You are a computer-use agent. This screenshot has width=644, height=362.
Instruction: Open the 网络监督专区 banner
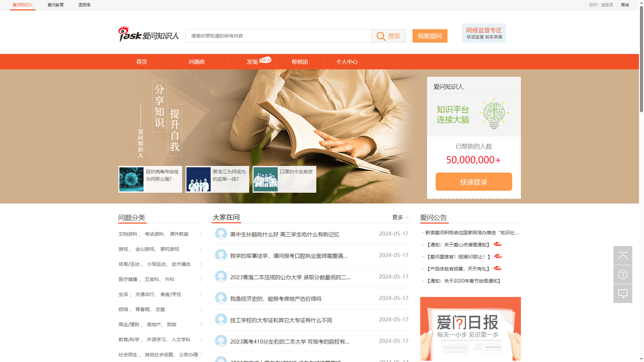point(484,33)
